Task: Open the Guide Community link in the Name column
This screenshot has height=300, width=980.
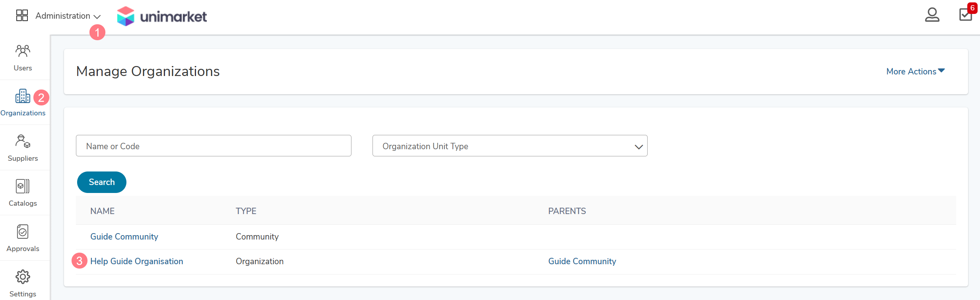Action: pyautogui.click(x=124, y=237)
